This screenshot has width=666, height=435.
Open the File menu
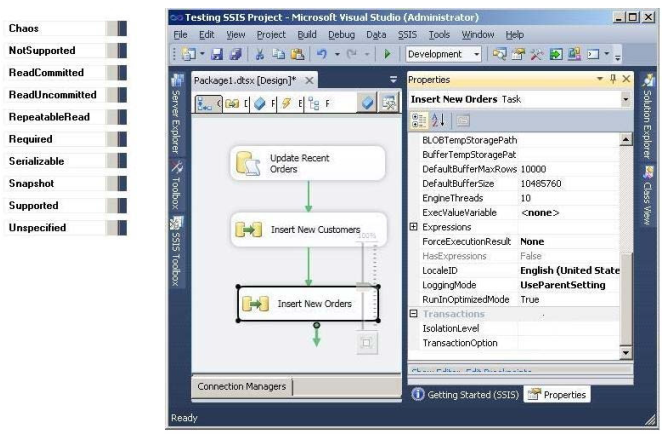pos(181,35)
